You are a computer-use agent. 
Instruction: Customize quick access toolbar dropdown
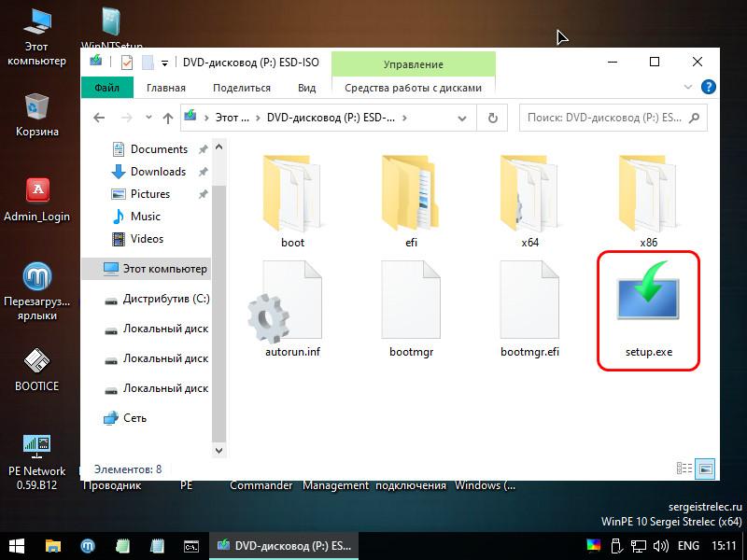164,63
